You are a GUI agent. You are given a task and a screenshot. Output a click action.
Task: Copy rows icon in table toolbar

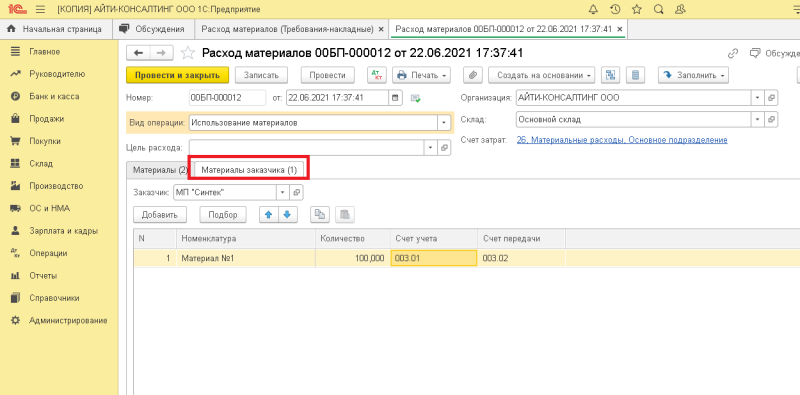[320, 215]
